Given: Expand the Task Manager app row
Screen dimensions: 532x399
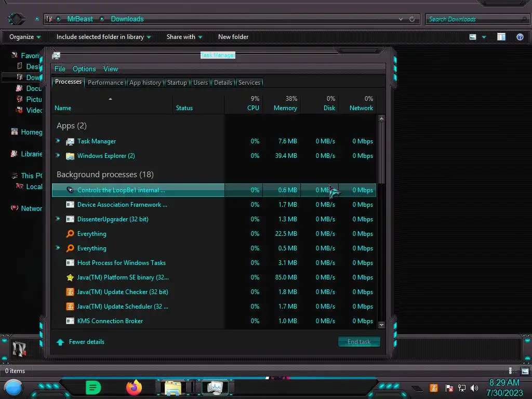Looking at the screenshot, I should pyautogui.click(x=58, y=141).
